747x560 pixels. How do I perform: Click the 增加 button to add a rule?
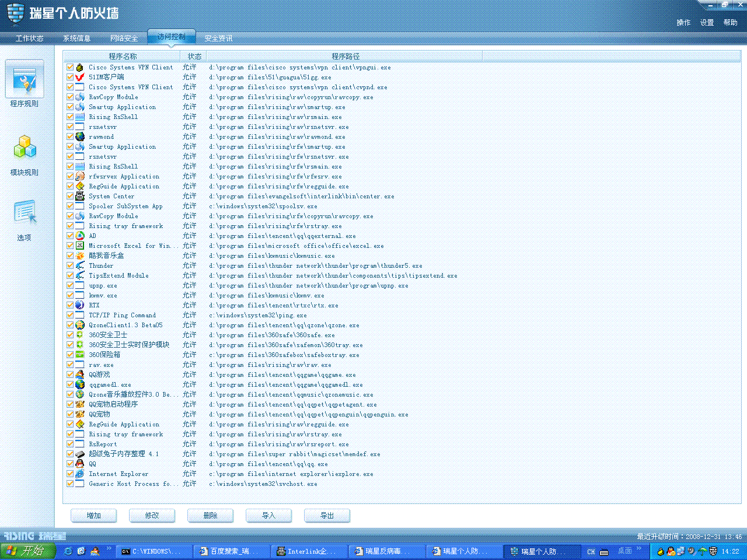coord(93,516)
